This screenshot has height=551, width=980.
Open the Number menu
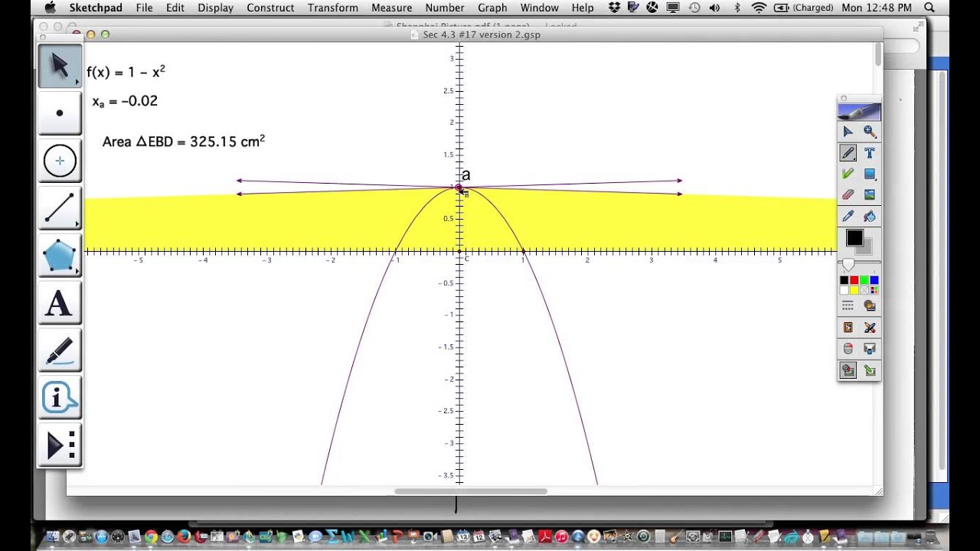(445, 8)
